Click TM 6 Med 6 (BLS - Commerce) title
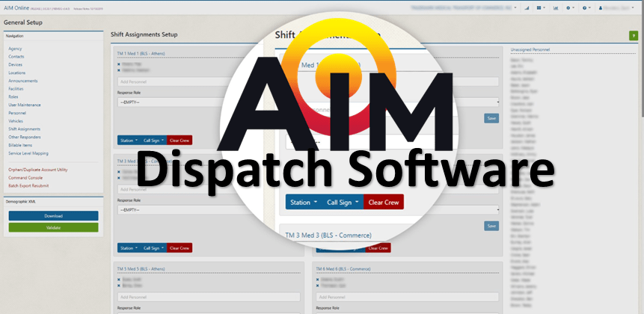The image size is (644, 314). tap(343, 269)
